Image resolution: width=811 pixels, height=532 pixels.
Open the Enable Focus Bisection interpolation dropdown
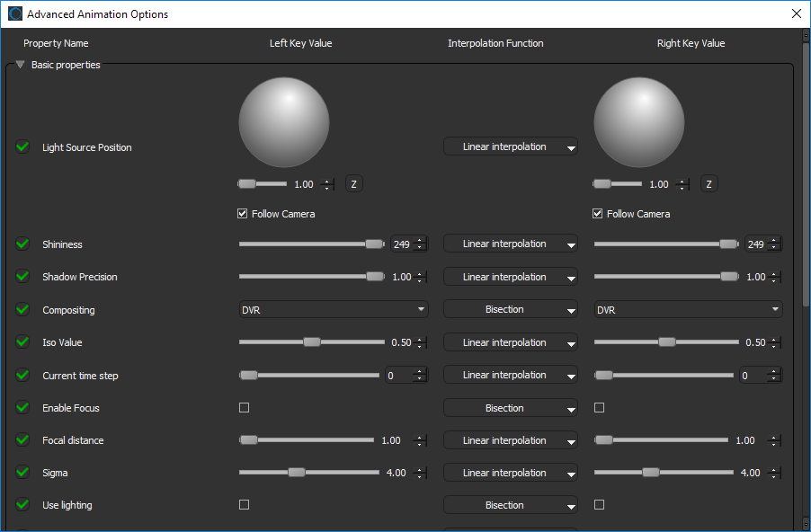510,408
